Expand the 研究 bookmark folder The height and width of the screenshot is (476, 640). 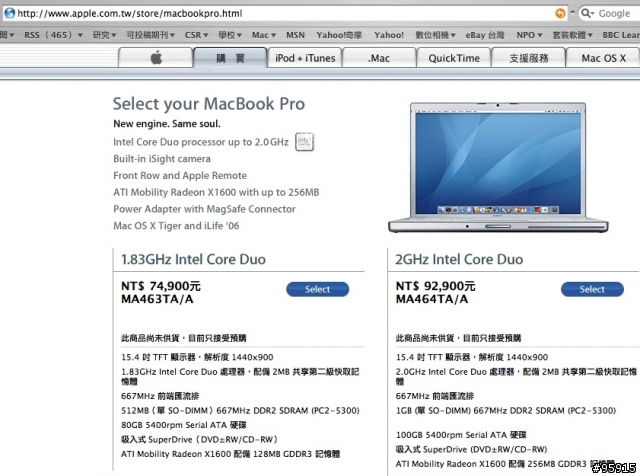click(x=104, y=35)
